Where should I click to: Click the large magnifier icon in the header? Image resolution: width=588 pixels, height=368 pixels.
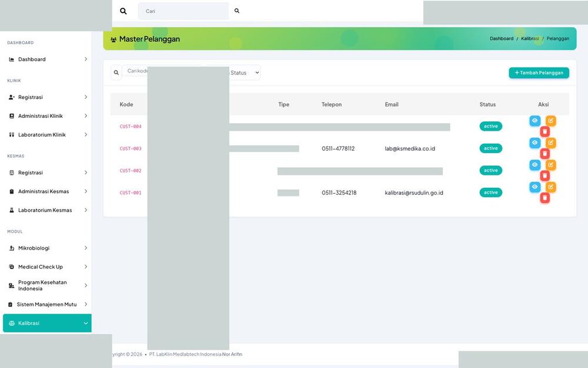click(123, 11)
